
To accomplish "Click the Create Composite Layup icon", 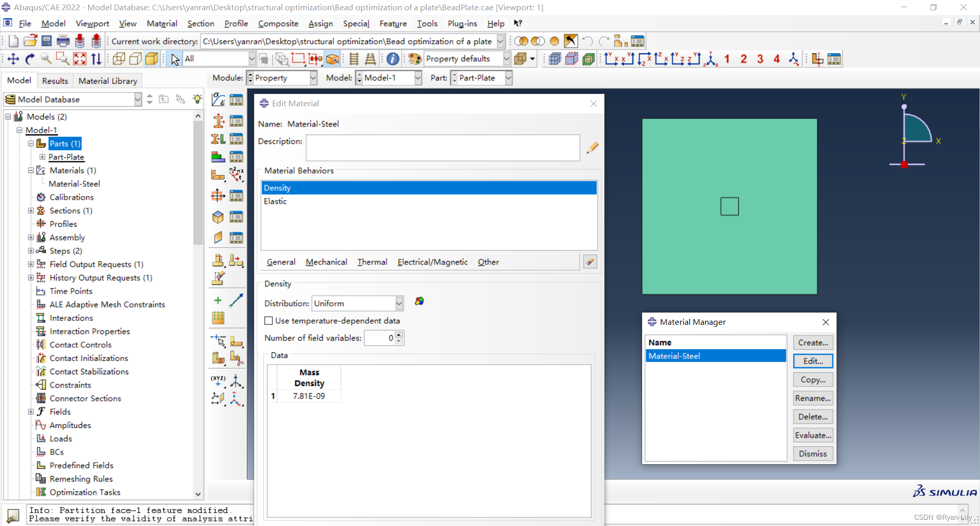I will (218, 157).
